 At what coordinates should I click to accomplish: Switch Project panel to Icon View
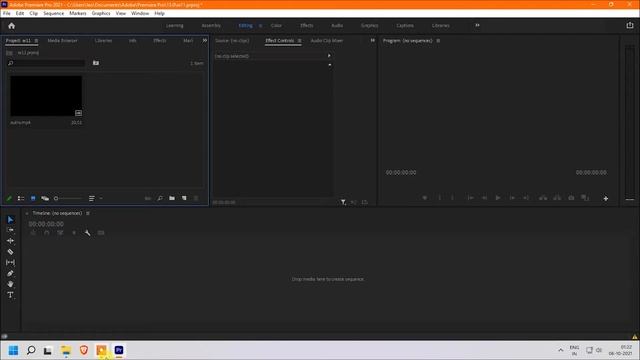pyautogui.click(x=33, y=198)
